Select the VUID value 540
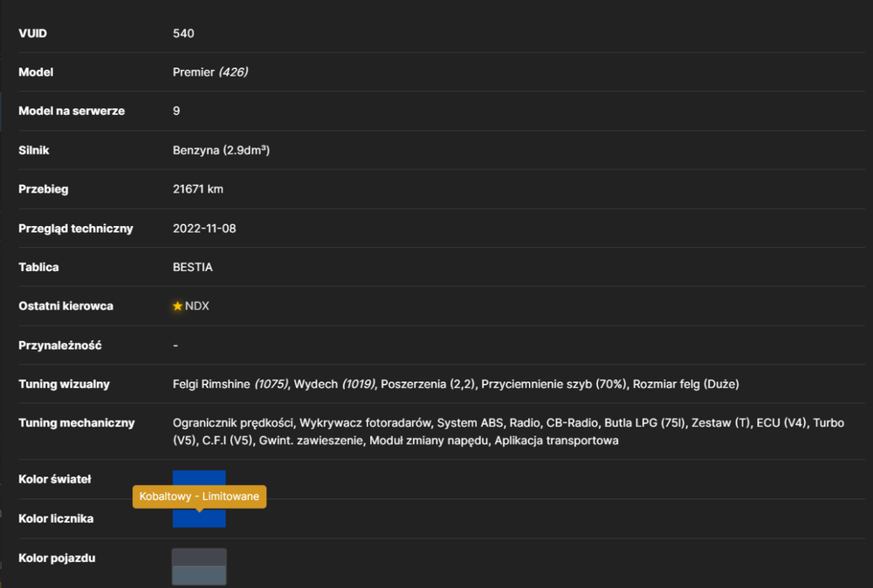Viewport: 873px width, 588px height. (x=183, y=33)
